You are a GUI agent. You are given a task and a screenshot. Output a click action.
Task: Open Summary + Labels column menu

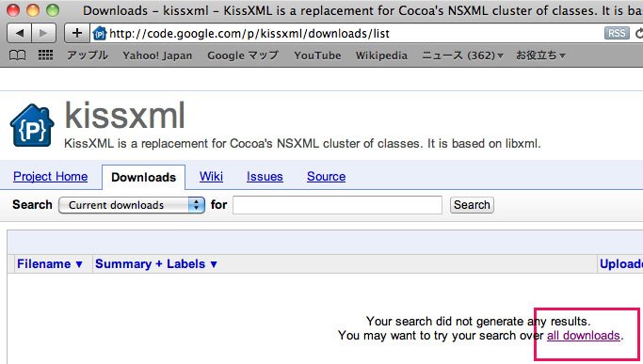156,264
